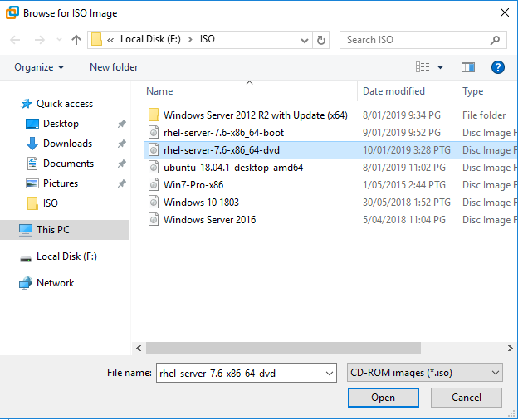Screen dimensions: 518x420
Task: Change the view layout icon
Action: 423,67
